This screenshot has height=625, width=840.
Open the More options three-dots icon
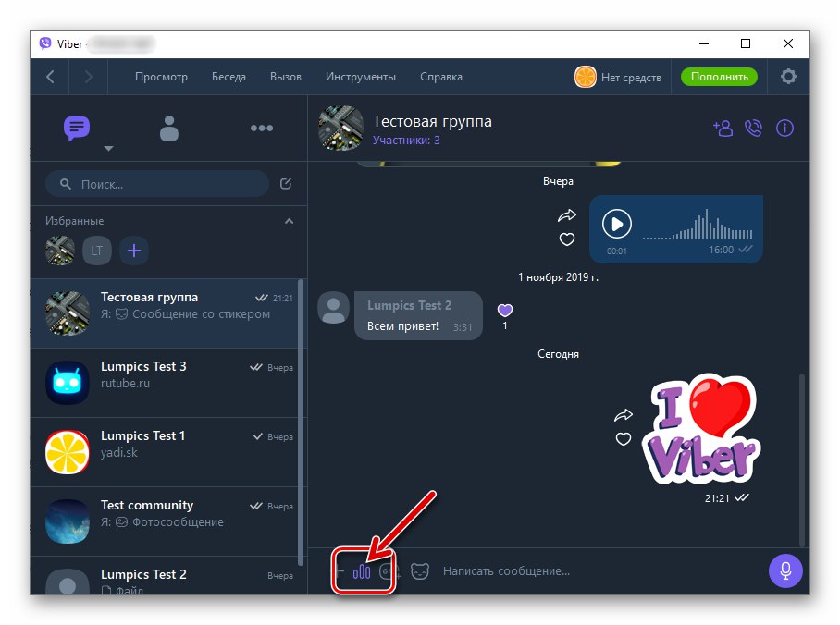[x=262, y=128]
